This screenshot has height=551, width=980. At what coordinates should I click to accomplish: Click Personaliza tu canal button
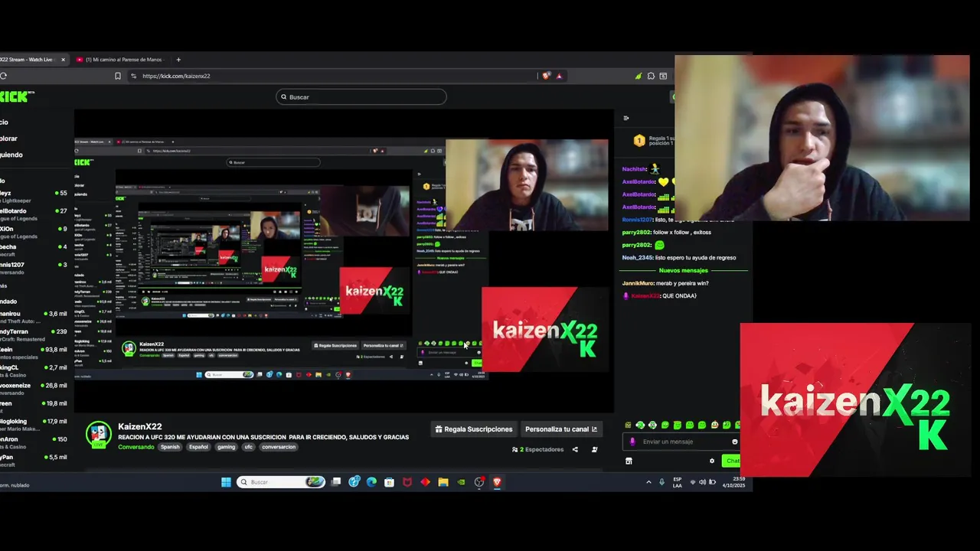point(561,429)
